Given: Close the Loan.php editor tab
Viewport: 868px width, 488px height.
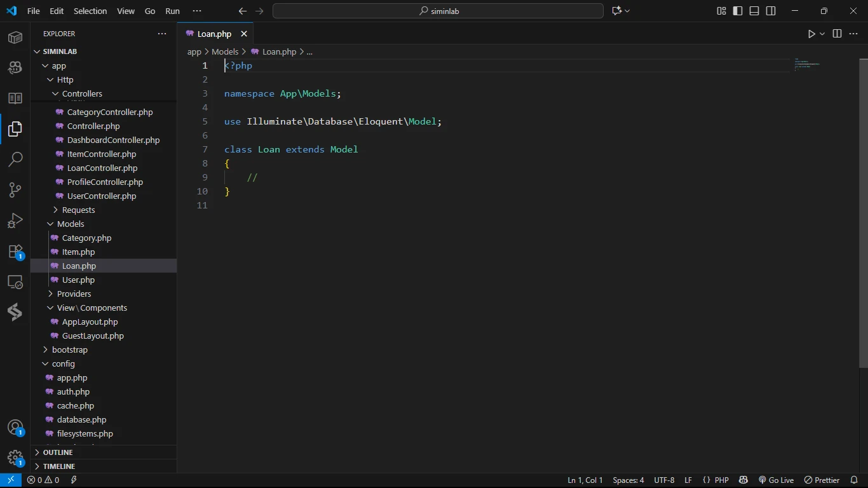Looking at the screenshot, I should point(243,34).
